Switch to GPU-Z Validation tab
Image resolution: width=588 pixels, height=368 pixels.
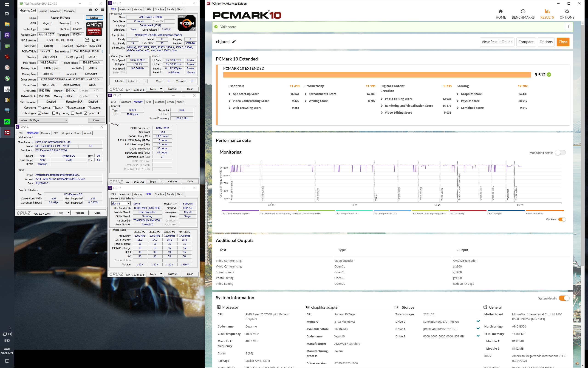tap(69, 11)
